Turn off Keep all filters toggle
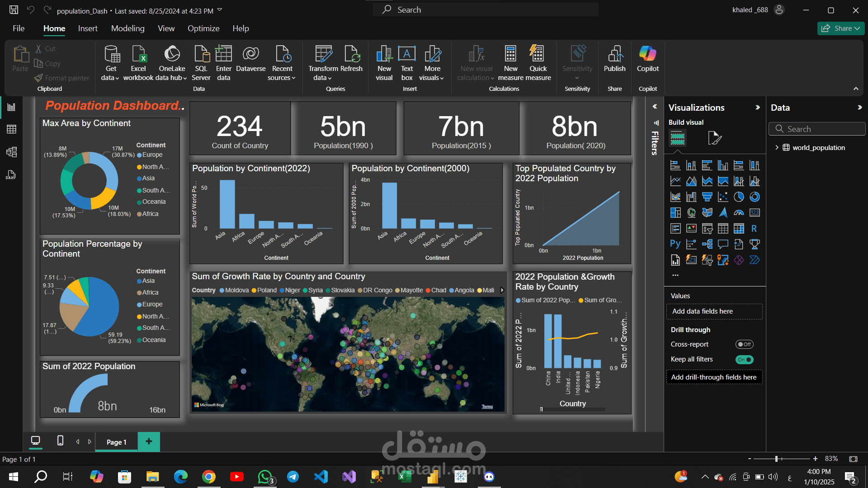 click(x=744, y=360)
